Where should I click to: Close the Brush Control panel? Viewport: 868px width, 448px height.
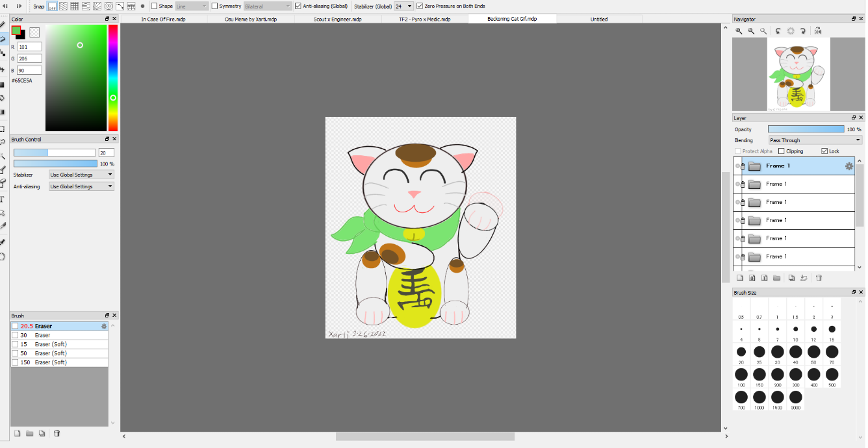coord(114,139)
